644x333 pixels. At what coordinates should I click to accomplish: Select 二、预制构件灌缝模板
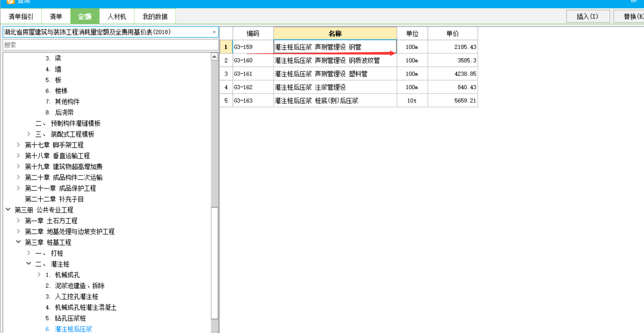[x=68, y=123]
